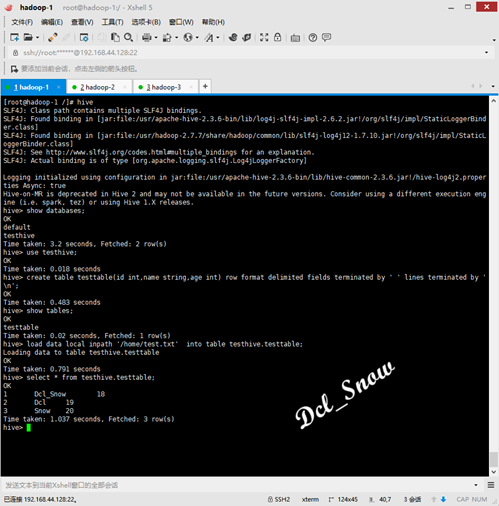Toggle the full screen icon
The image size is (499, 506).
pos(264,37)
